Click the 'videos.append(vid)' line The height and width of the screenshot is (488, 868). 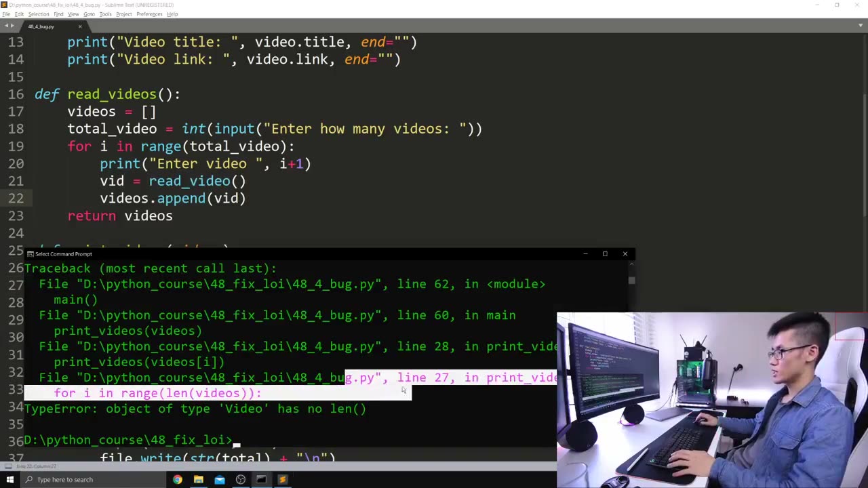[173, 199]
